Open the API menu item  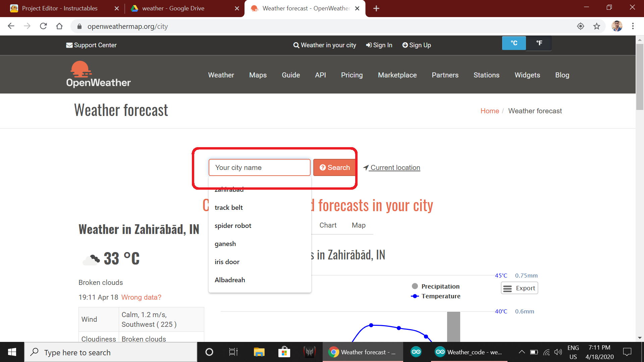point(320,75)
